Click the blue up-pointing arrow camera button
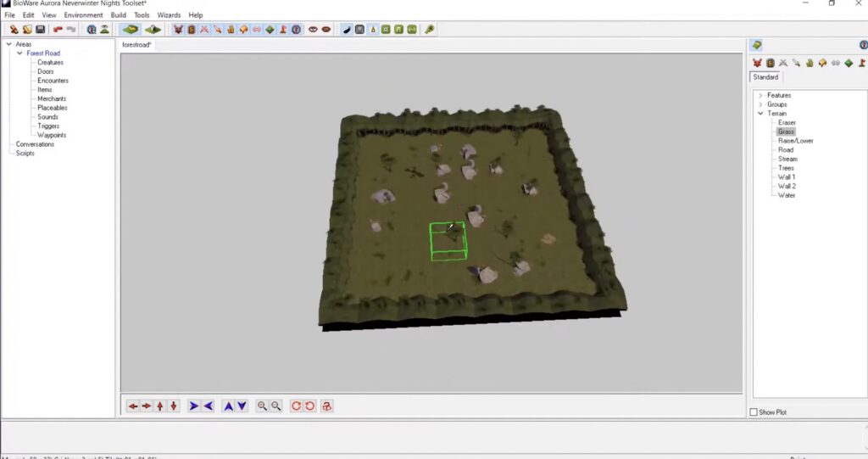Screen dimensions: 868x459 228,406
